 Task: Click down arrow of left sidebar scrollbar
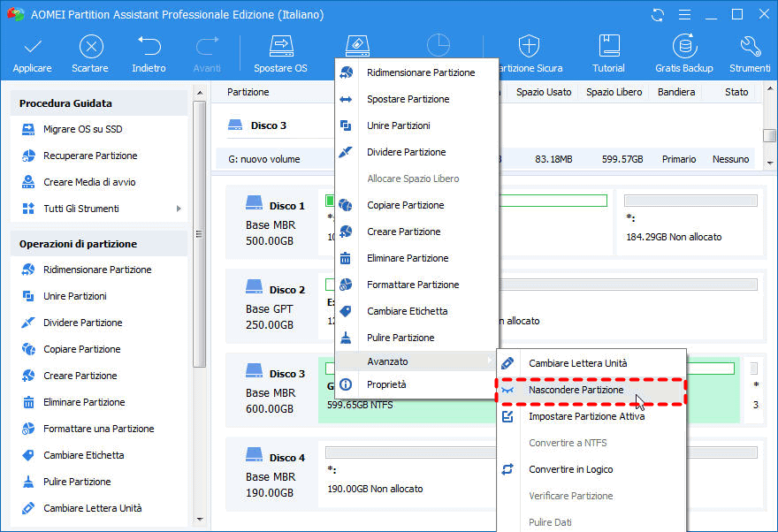pyautogui.click(x=200, y=519)
